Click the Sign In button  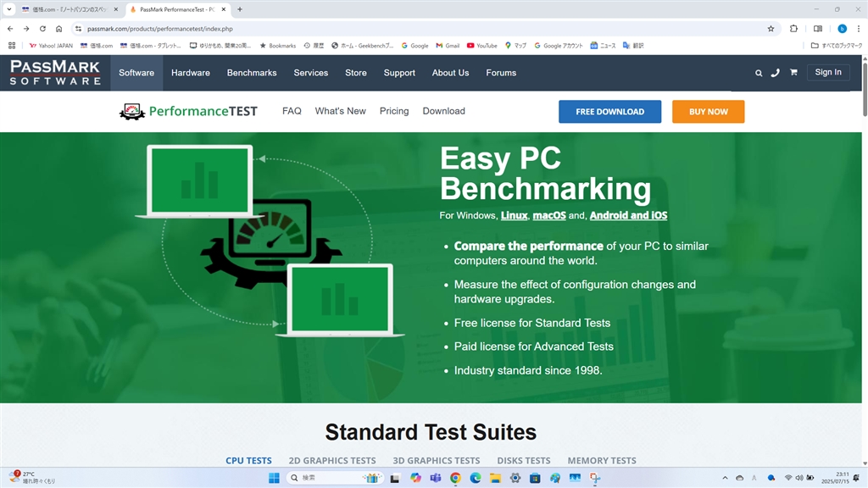[x=828, y=73]
